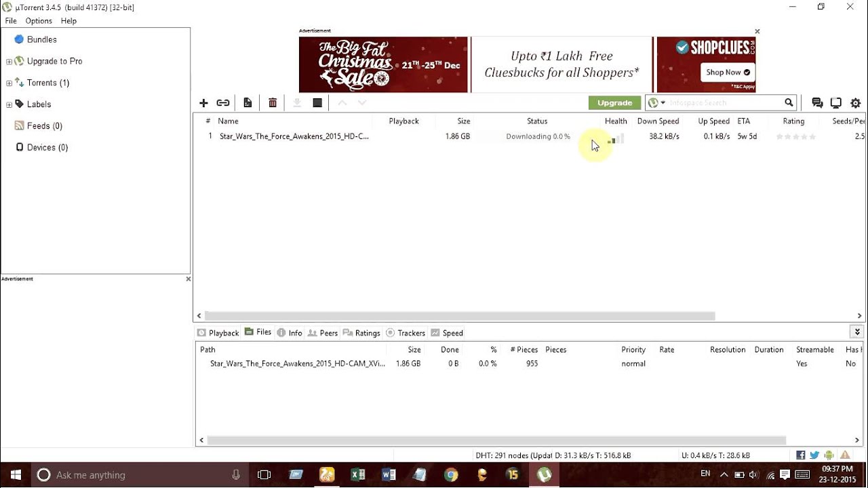Click Shop Now in the ad banner
The height and width of the screenshot is (488, 868).
(728, 73)
